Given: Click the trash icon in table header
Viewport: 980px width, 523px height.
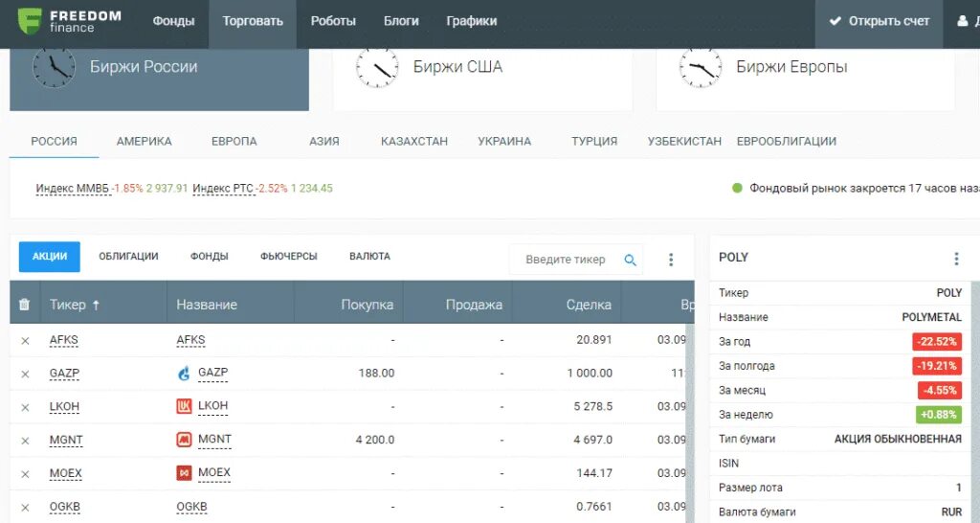Looking at the screenshot, I should tap(24, 305).
